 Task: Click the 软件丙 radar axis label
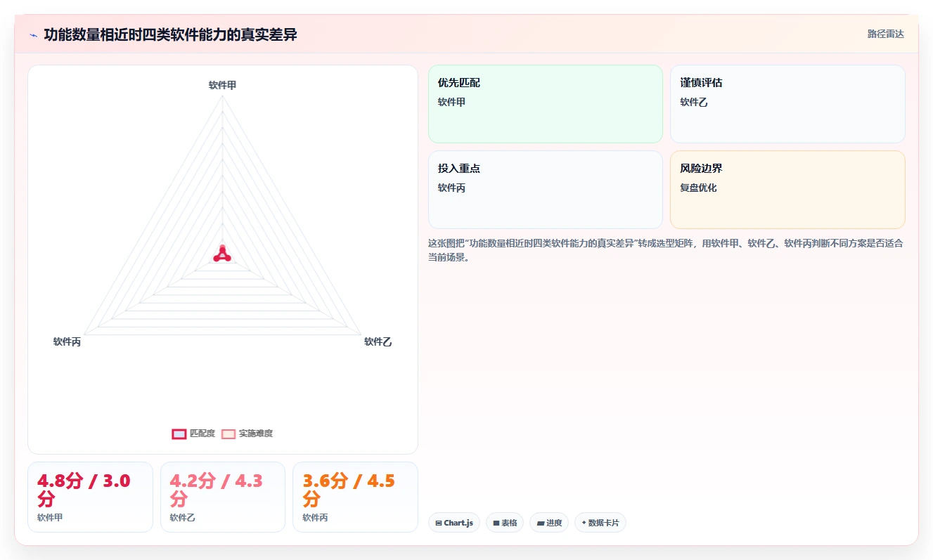67,341
